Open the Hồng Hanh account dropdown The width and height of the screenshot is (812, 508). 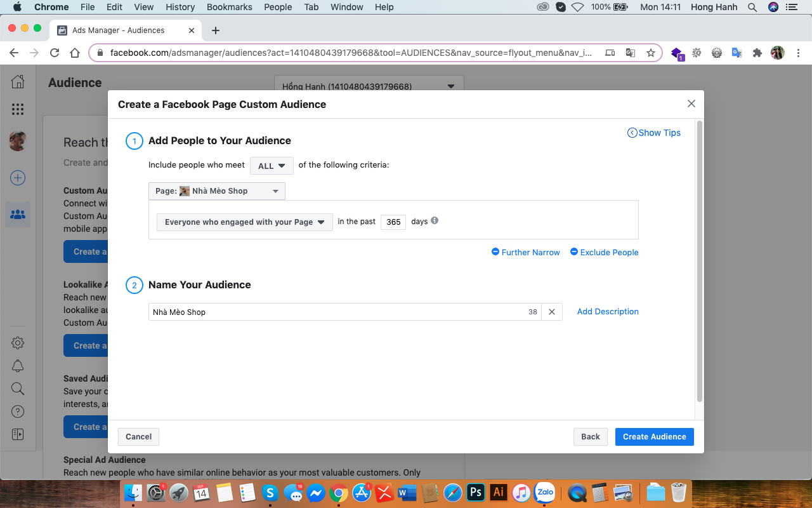click(369, 86)
